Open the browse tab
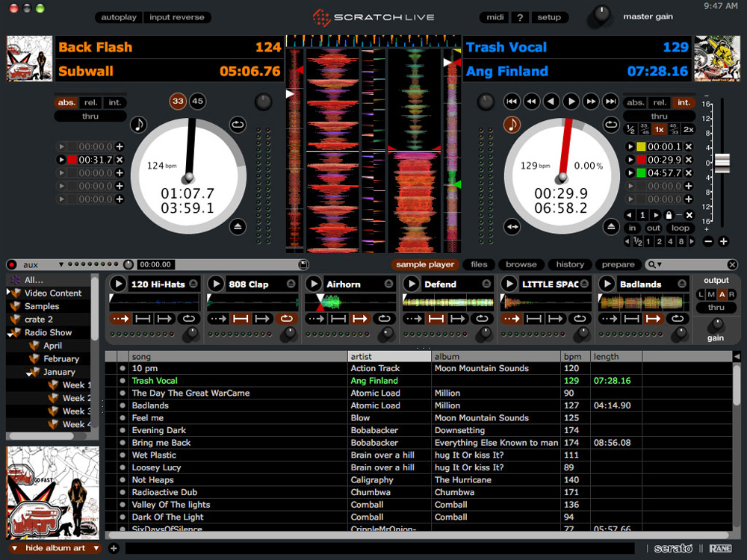Image resolution: width=747 pixels, height=560 pixels. point(521,265)
